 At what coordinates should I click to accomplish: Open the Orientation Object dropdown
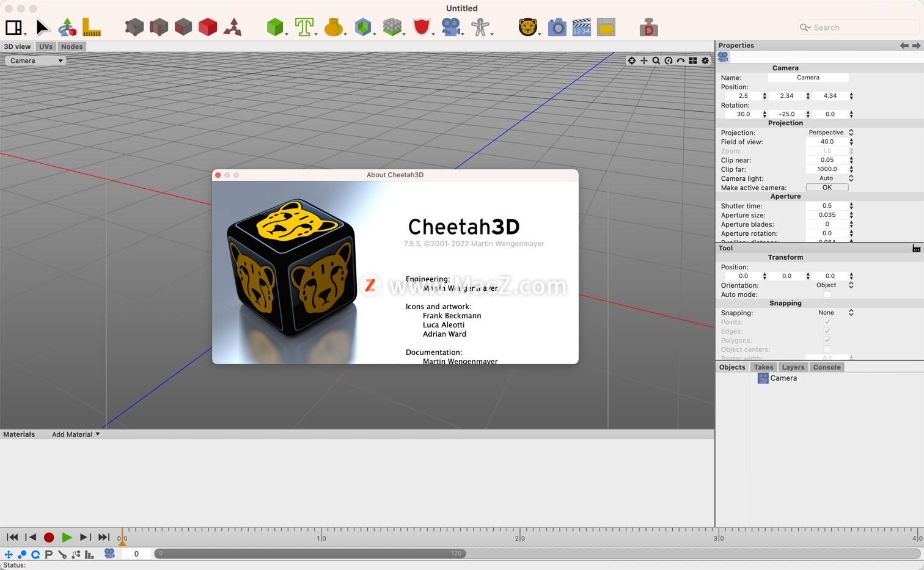pyautogui.click(x=830, y=285)
